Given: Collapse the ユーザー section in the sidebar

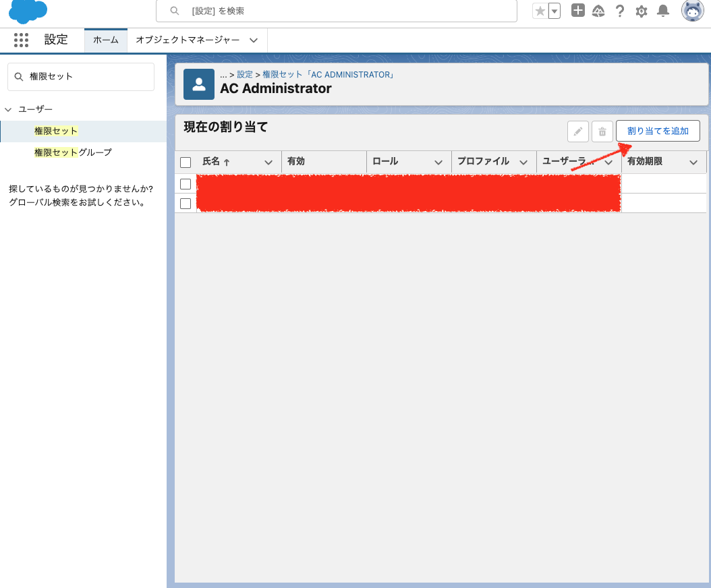Looking at the screenshot, I should pos(8,109).
